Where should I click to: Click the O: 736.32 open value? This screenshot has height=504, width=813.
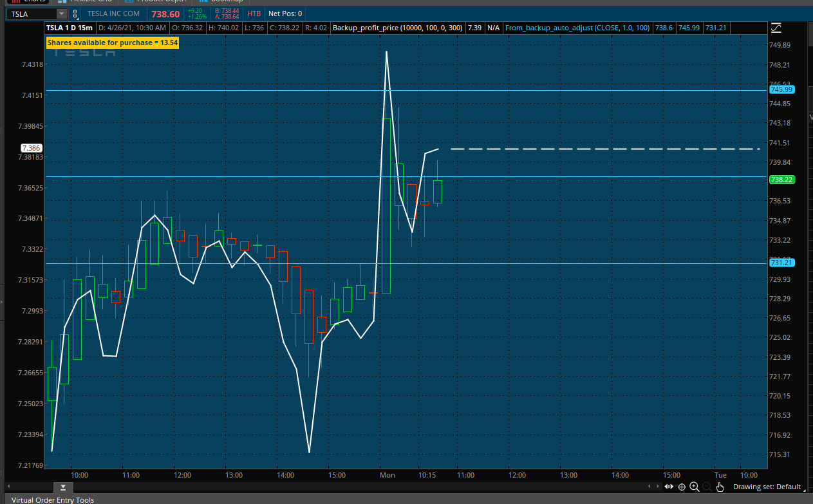[x=187, y=28]
